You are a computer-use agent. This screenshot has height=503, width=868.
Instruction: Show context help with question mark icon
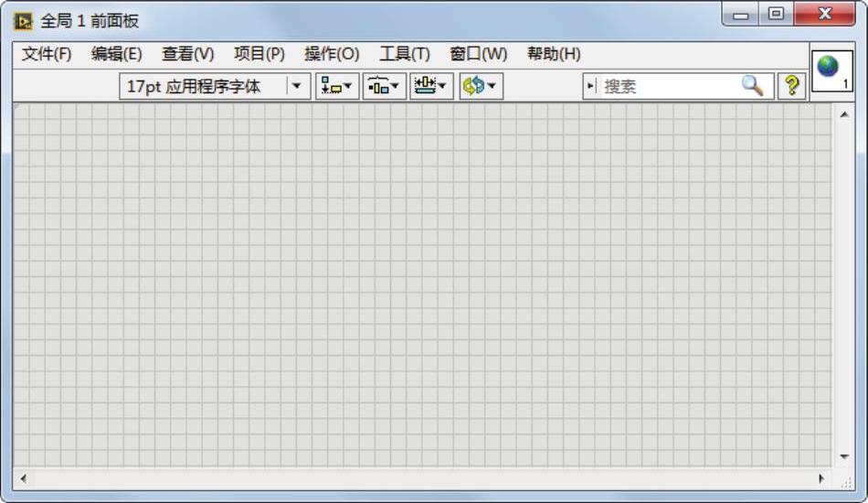tap(792, 86)
